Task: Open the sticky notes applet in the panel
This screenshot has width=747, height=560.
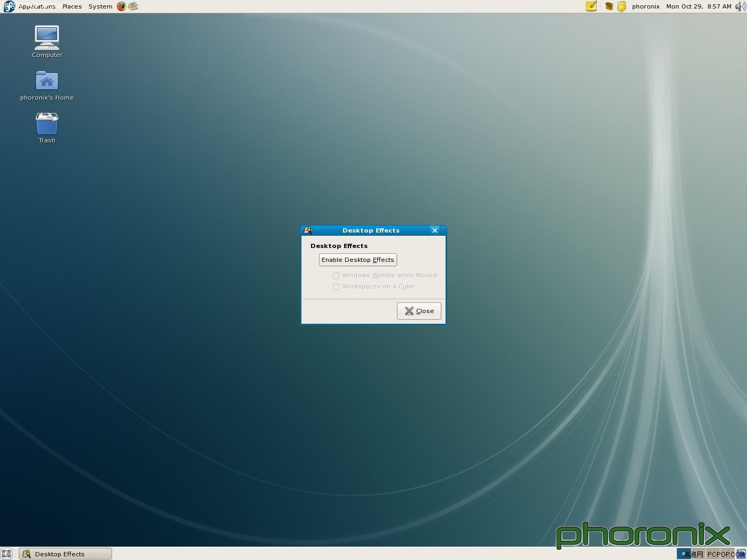Action: (591, 6)
